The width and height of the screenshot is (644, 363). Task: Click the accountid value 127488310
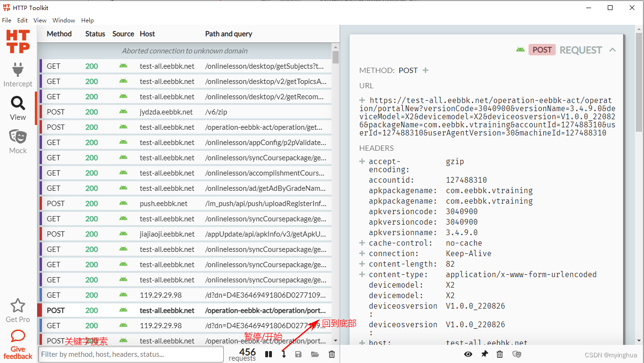pos(467,180)
